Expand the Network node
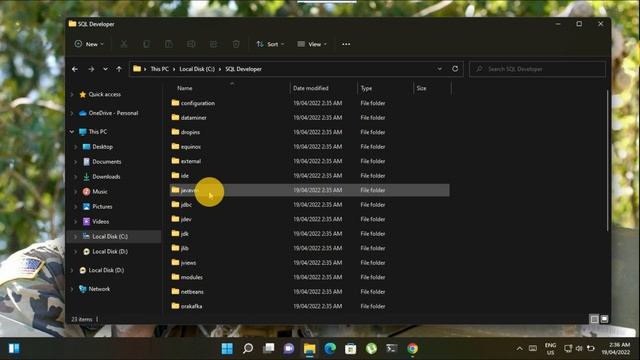640x360 pixels. [72, 289]
